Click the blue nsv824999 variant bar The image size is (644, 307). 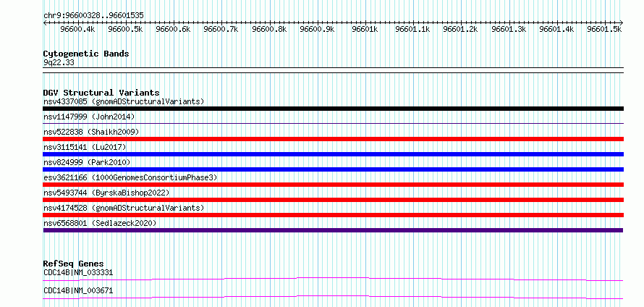click(x=333, y=169)
